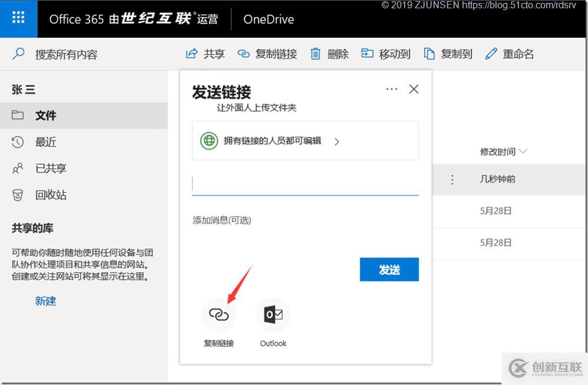Click the 张 三 user name heading

24,89
